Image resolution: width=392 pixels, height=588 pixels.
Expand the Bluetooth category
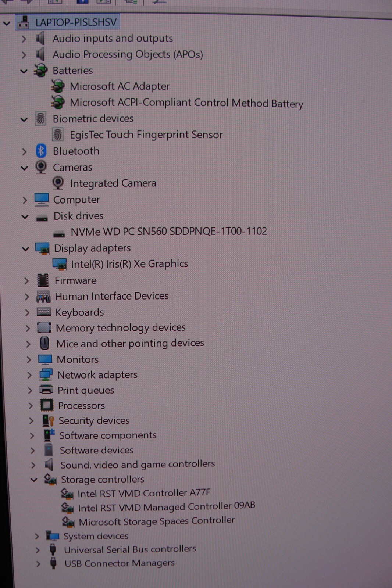click(24, 151)
